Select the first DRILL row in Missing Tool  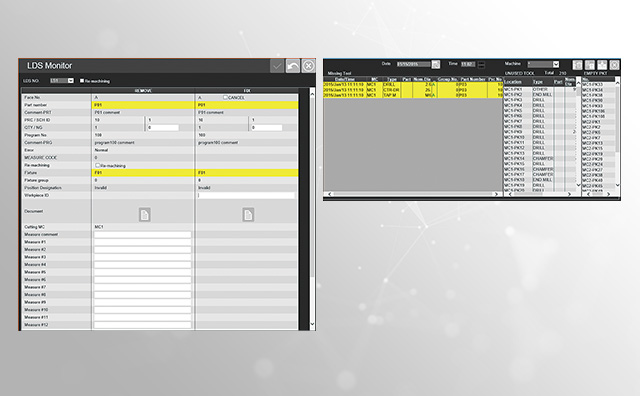tap(413, 85)
